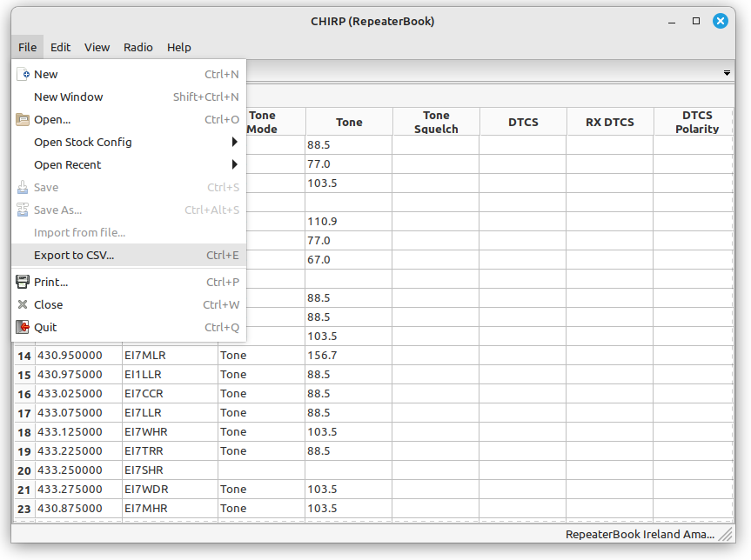Click the Print printer icon

(x=23, y=282)
